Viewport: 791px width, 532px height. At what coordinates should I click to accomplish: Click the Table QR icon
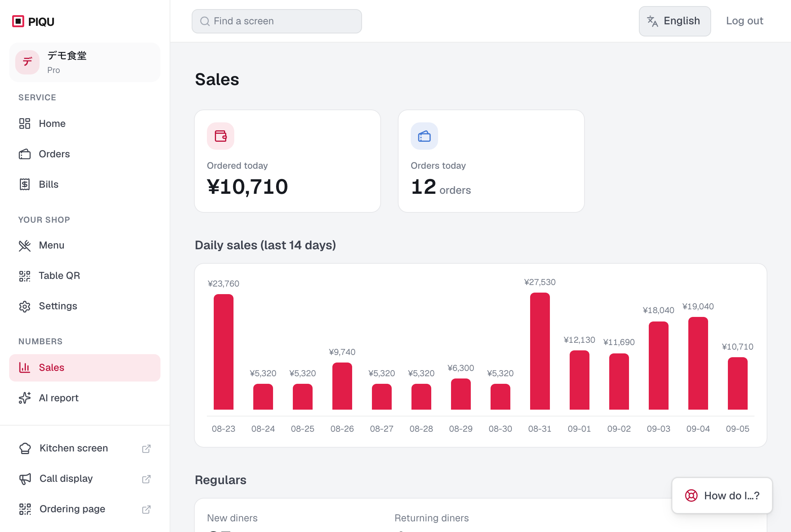tap(25, 276)
